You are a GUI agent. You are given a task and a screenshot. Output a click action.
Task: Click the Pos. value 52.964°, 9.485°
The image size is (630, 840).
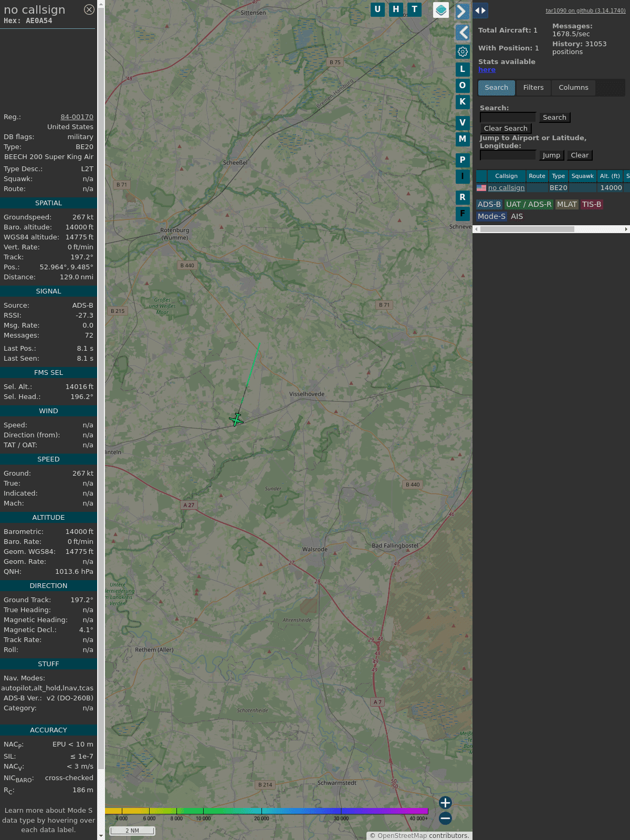point(67,267)
